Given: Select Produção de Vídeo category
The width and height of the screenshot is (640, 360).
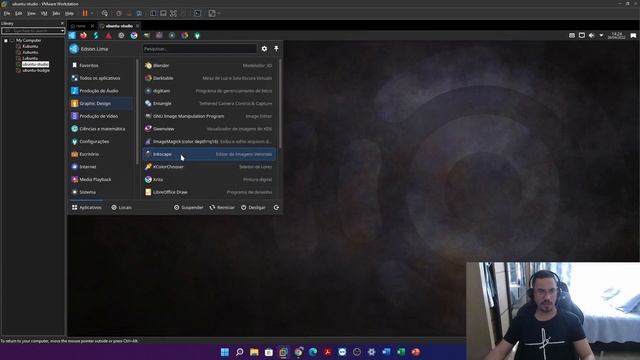Looking at the screenshot, I should pos(101,116).
